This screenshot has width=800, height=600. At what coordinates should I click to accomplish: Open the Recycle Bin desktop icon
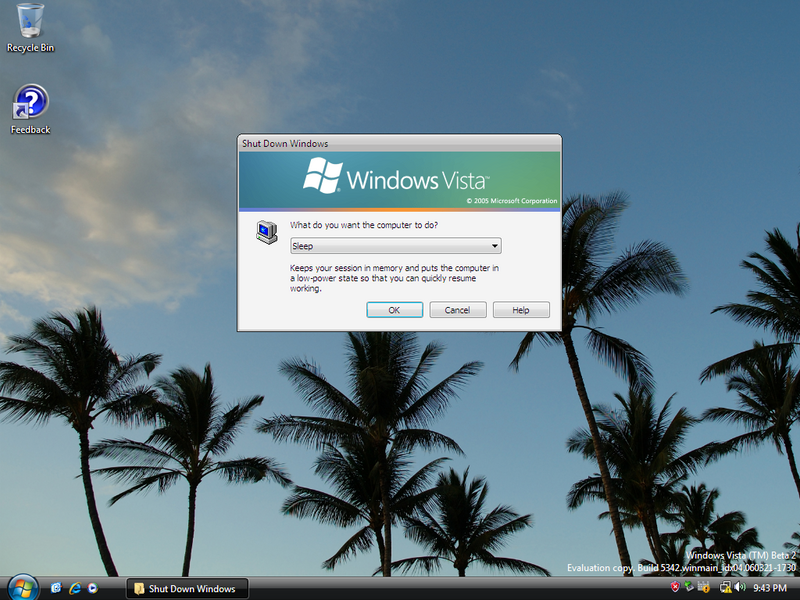[x=30, y=28]
